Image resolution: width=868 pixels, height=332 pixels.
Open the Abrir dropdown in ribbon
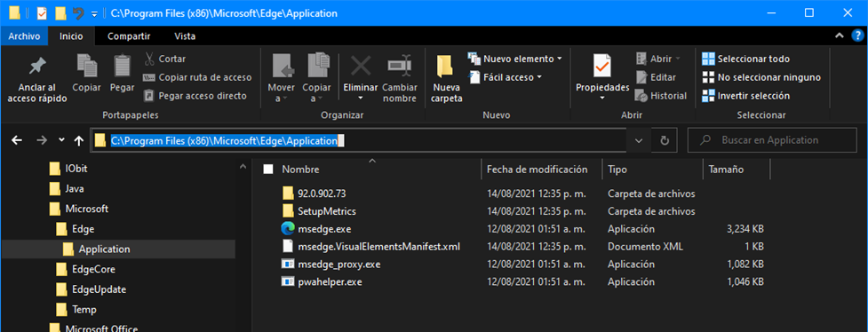(658, 59)
